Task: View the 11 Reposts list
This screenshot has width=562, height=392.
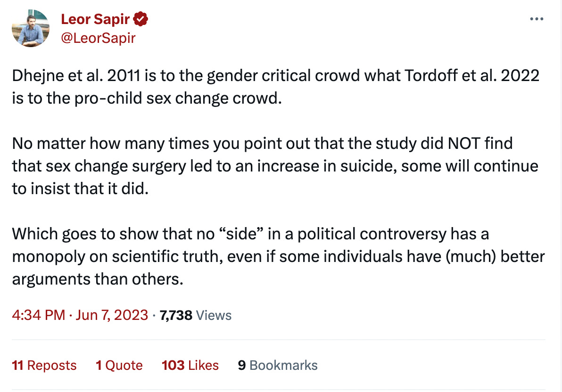Action: [x=44, y=365]
